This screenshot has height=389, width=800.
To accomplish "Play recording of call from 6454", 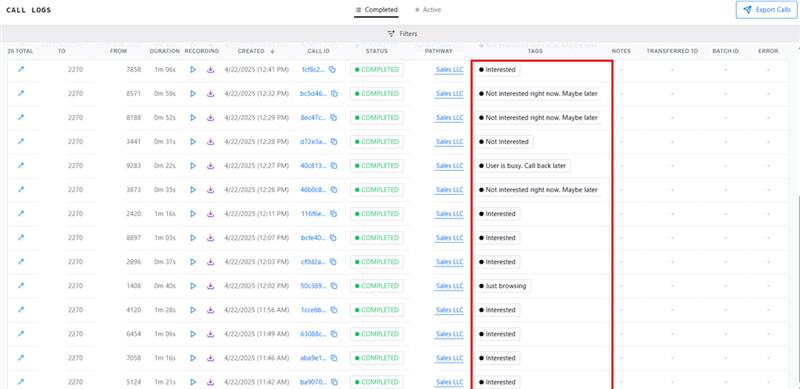I will tap(193, 333).
